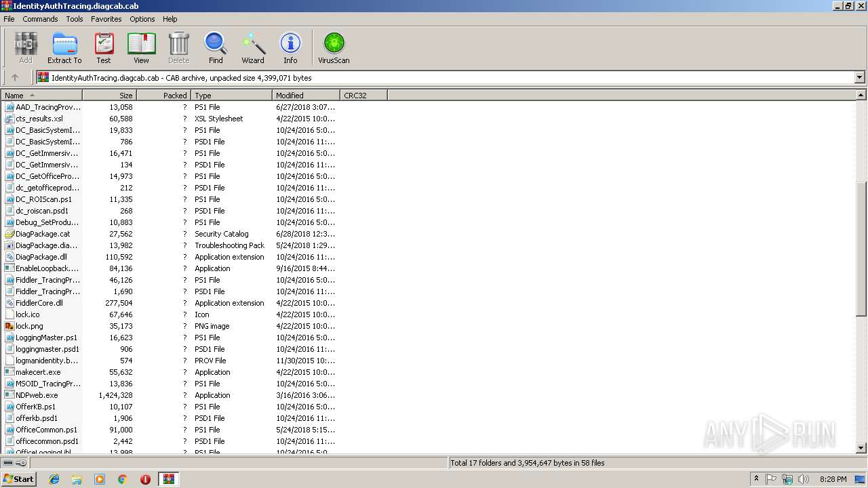Click the Delete trash can icon

click(x=178, y=48)
